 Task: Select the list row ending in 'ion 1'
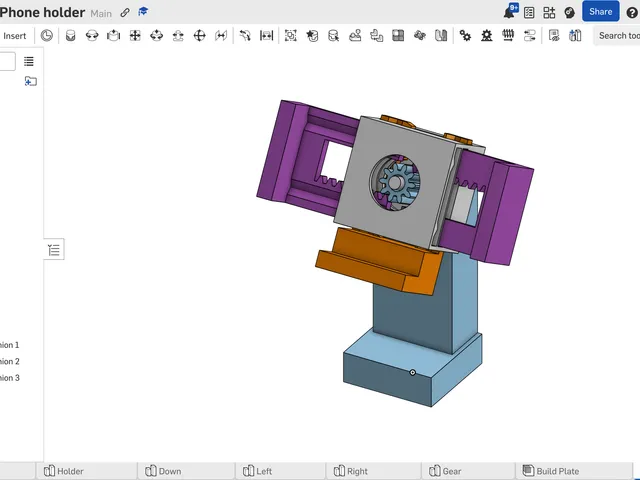click(10, 345)
